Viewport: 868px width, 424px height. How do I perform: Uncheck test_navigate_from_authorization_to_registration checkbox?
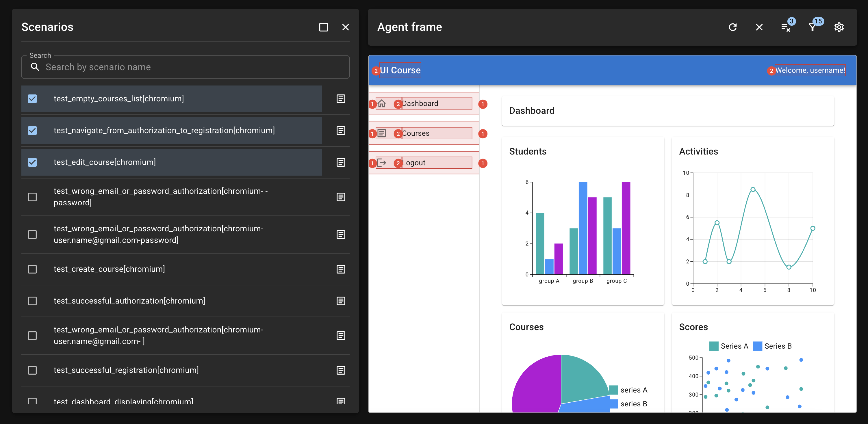[x=32, y=130]
